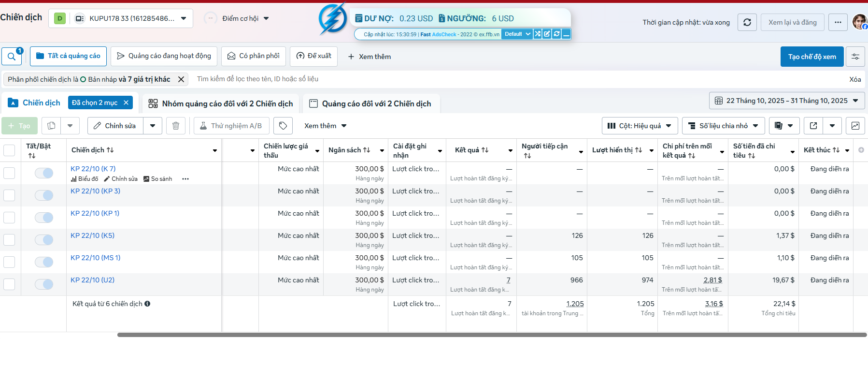Click the edit pencil icon in Fast AdsCheck bar
The width and height of the screenshot is (868, 367).
tap(547, 34)
